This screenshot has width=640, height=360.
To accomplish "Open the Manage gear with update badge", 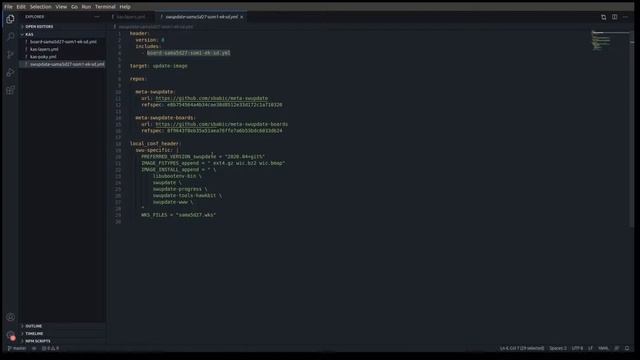I will point(11,335).
